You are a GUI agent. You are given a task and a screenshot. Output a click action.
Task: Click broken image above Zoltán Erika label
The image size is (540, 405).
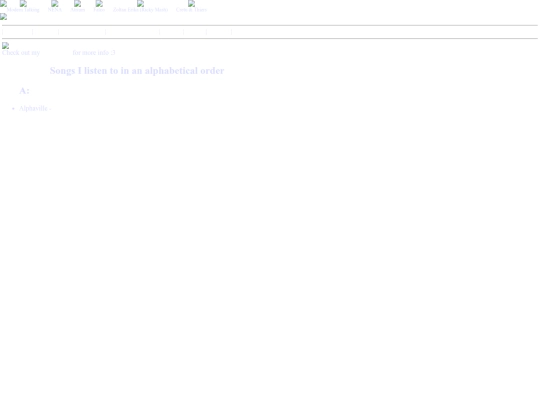pyautogui.click(x=141, y=3)
